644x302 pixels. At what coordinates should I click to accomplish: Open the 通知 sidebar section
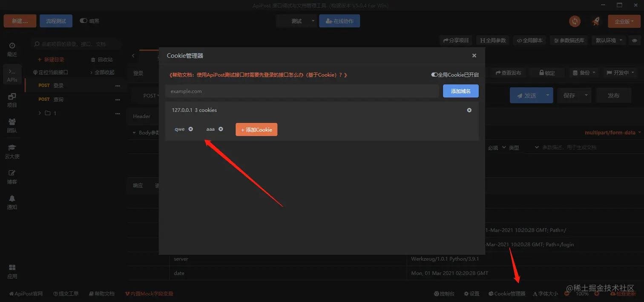tap(12, 202)
